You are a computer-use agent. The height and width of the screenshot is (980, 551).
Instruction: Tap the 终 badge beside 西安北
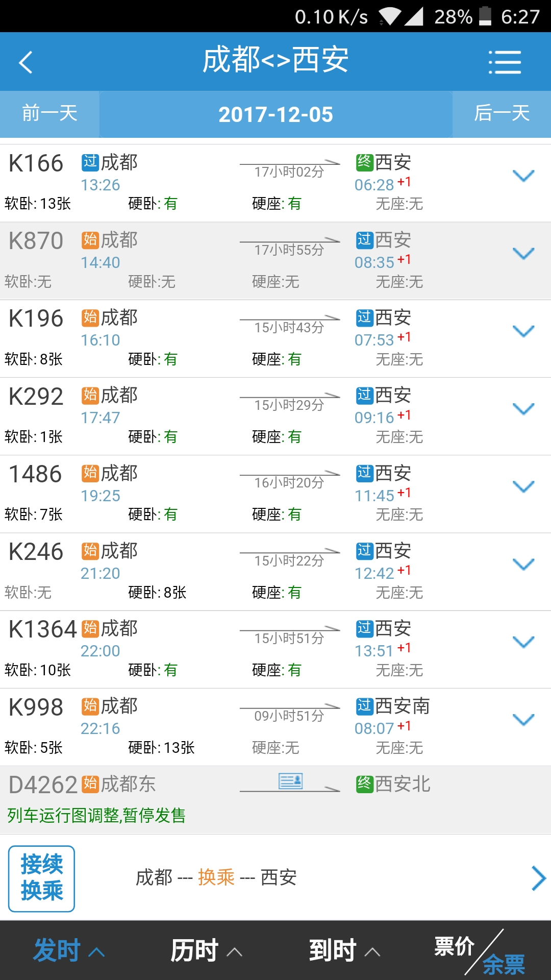pos(364,784)
